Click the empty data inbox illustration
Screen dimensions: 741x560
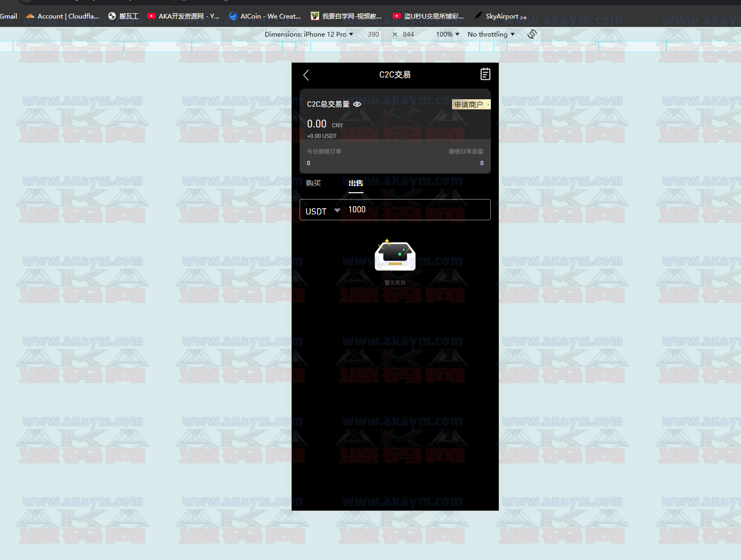click(x=395, y=255)
